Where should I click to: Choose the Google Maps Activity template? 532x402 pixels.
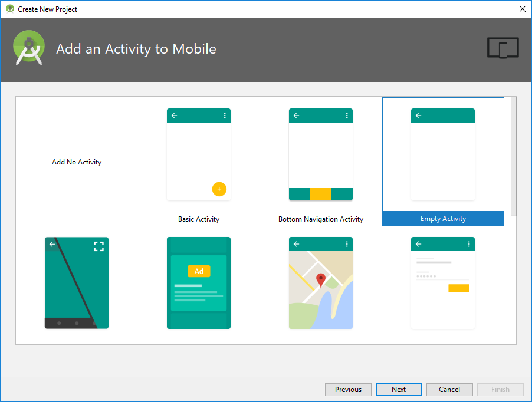[x=320, y=283]
